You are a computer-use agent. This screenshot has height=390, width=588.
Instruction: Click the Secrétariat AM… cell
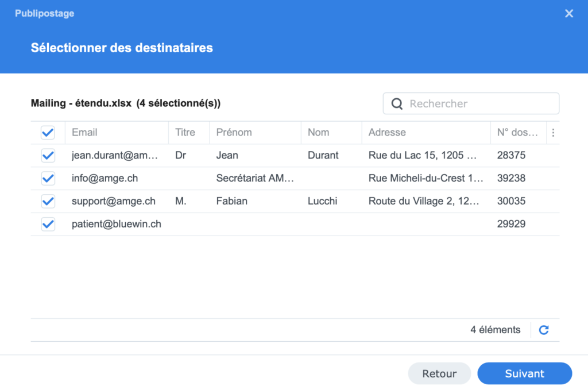coord(255,178)
